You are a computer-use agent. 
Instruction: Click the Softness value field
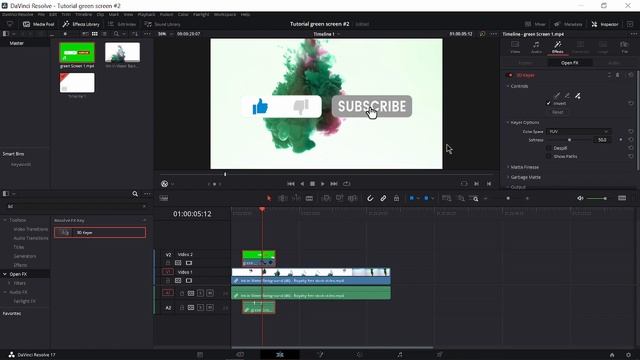602,140
